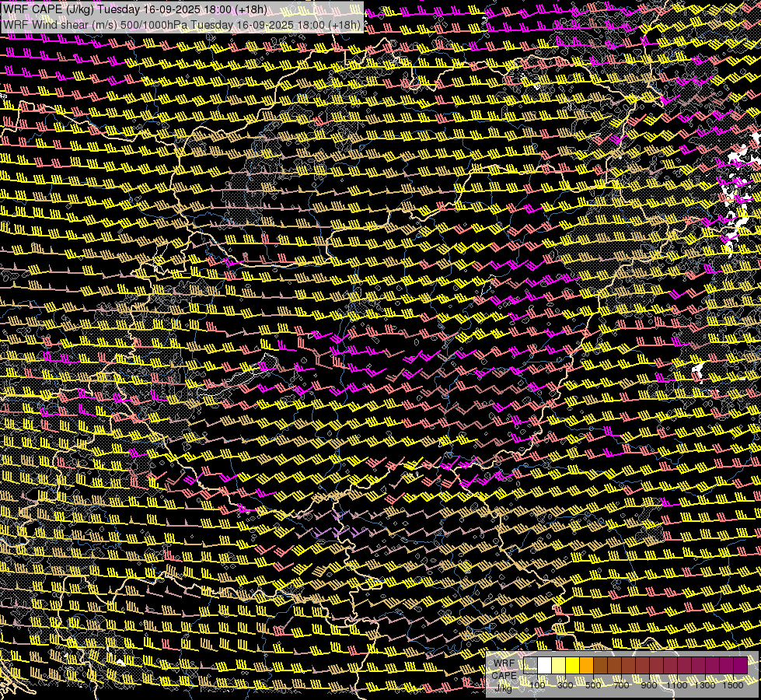The width and height of the screenshot is (761, 700).
Task: Click the orange CAPE legend swatch
Action: (586, 666)
